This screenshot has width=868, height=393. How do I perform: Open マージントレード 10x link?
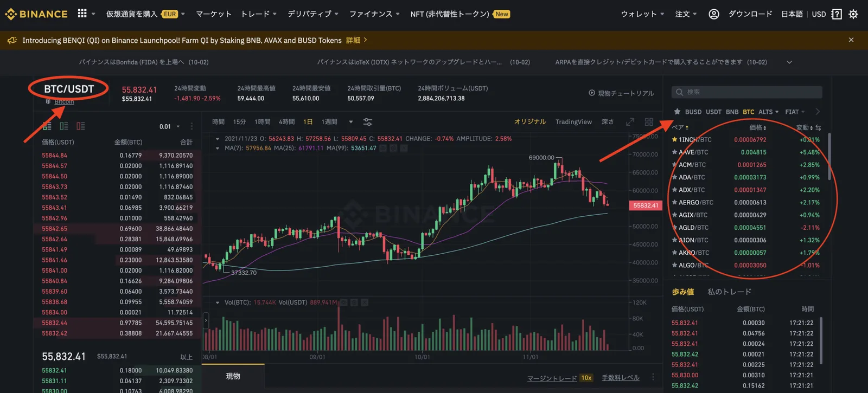coord(559,378)
